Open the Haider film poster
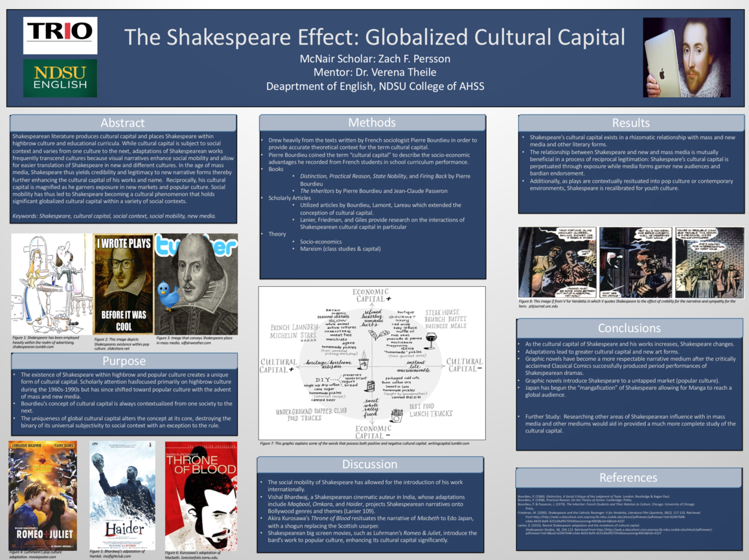 (122, 495)
